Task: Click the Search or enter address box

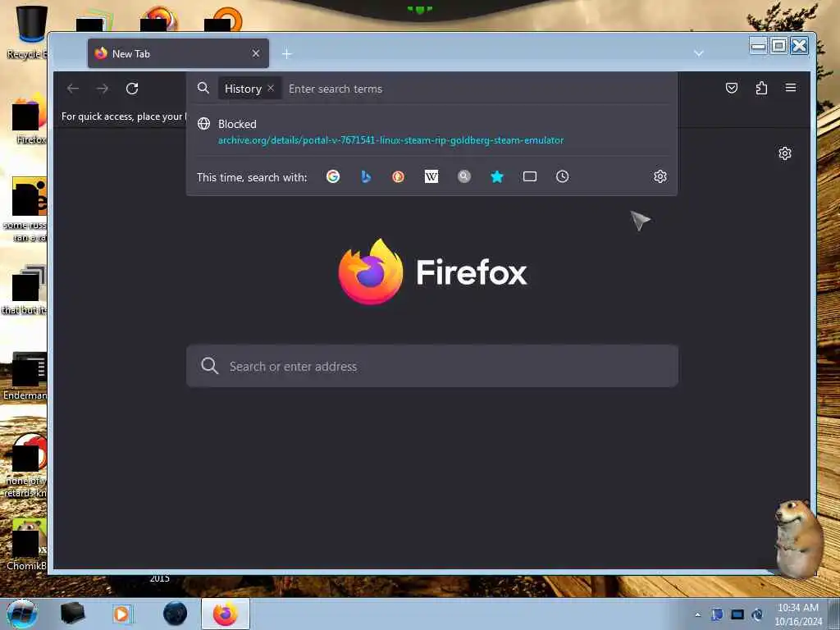Action: (432, 366)
